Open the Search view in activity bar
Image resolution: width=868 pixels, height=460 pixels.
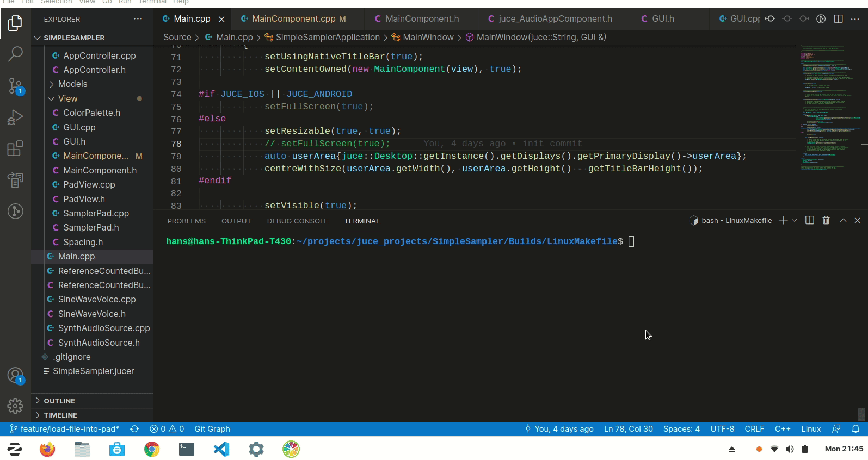pos(15,54)
